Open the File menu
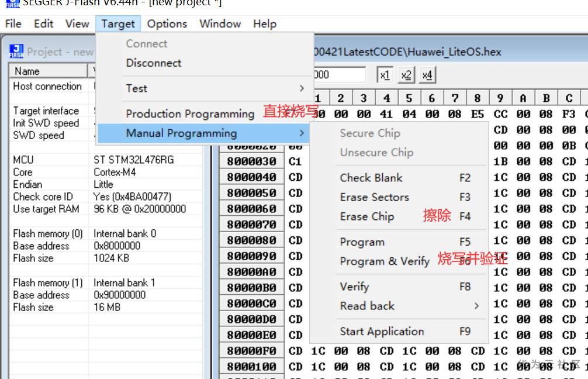The height and width of the screenshot is (379, 588). tap(13, 23)
